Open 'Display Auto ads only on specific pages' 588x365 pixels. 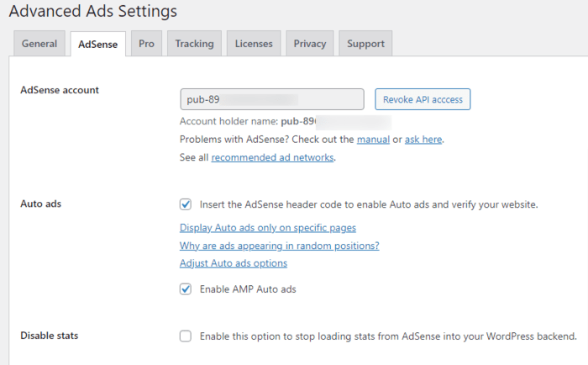tap(268, 228)
